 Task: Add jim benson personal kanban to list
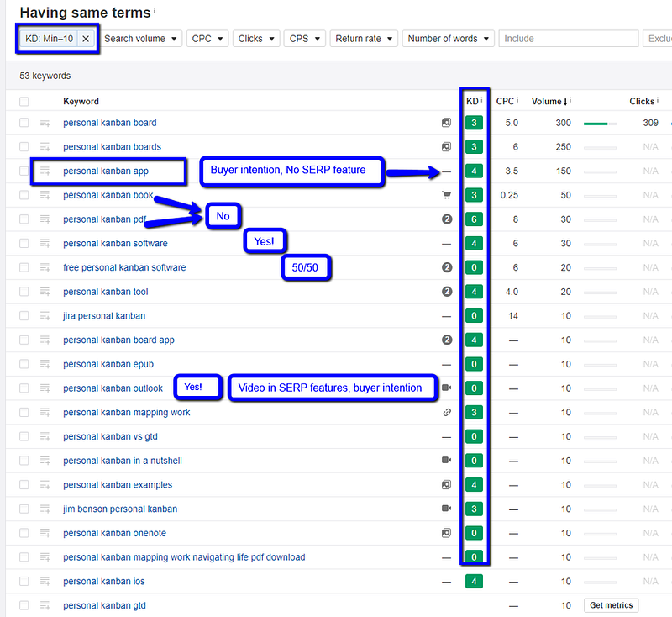coord(45,509)
